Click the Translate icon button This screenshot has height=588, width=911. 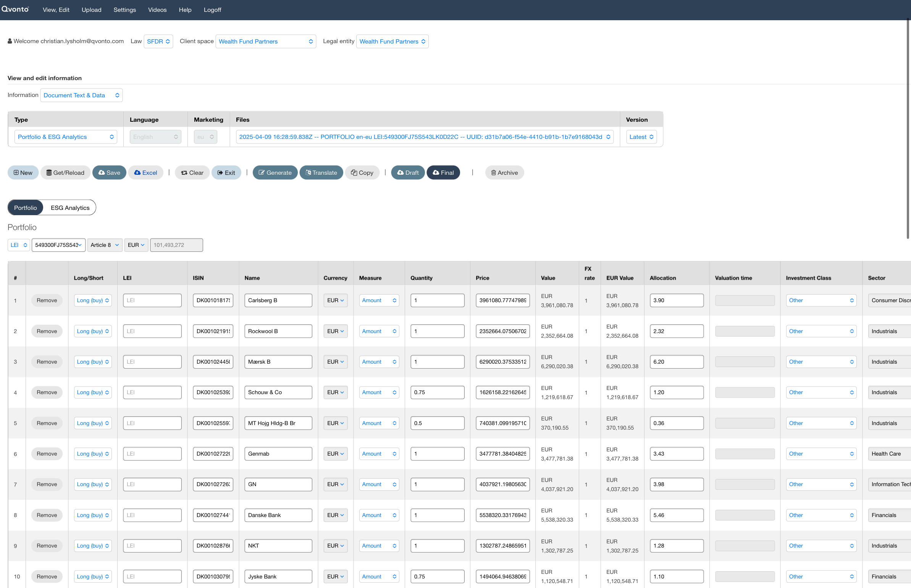321,172
